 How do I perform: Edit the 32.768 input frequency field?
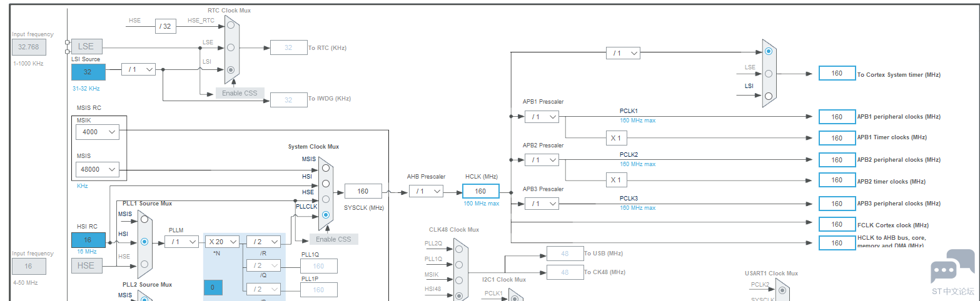click(x=29, y=47)
